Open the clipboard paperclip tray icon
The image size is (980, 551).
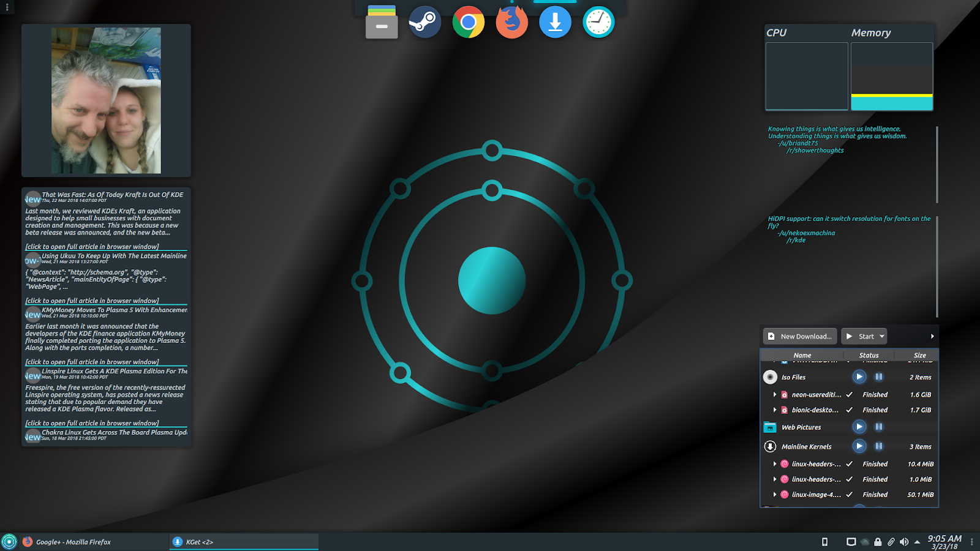click(891, 542)
